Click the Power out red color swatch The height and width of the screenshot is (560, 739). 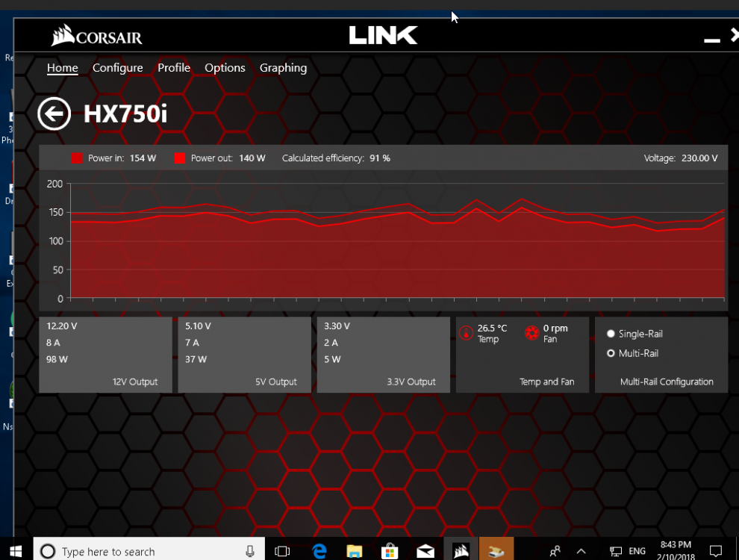tap(180, 158)
